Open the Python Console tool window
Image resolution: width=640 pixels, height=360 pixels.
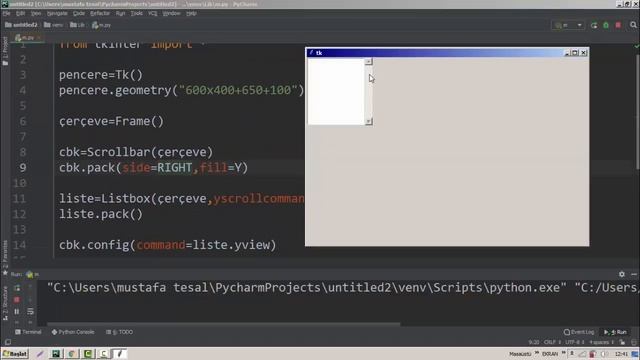(x=73, y=332)
